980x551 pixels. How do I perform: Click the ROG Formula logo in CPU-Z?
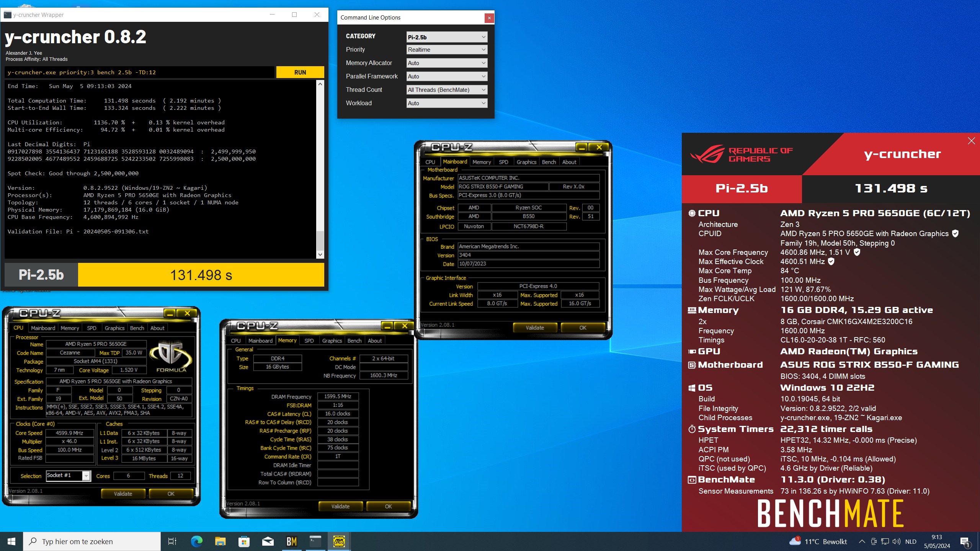171,355
